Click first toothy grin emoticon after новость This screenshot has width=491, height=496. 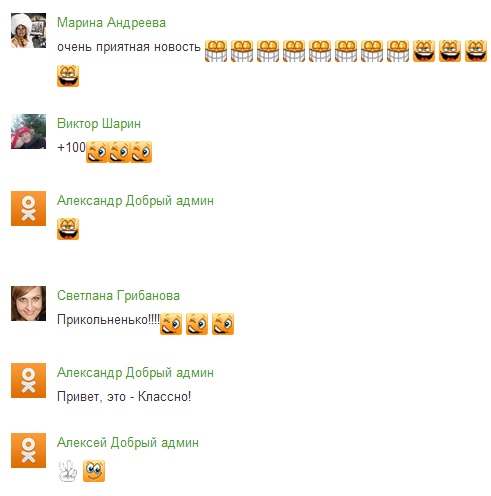pos(216,51)
